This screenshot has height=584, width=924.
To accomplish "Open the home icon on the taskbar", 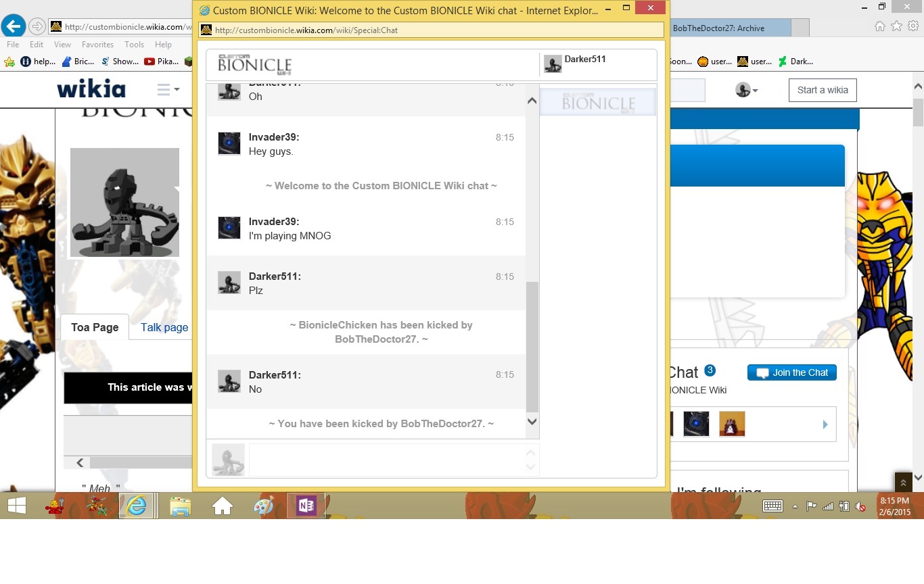I will (222, 506).
